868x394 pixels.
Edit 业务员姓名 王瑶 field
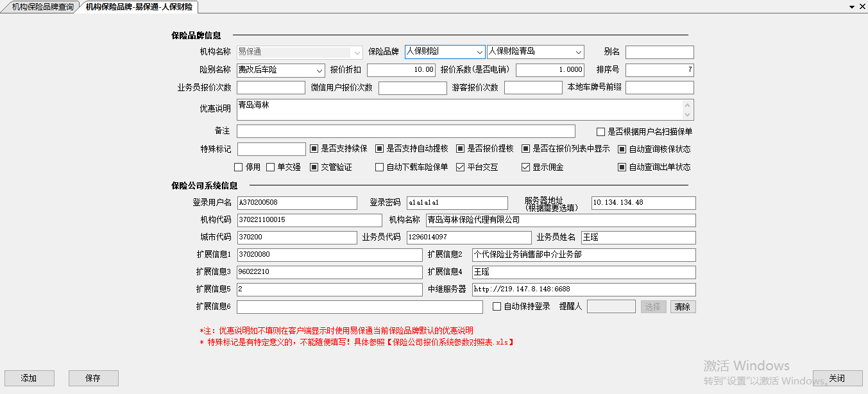tap(638, 237)
